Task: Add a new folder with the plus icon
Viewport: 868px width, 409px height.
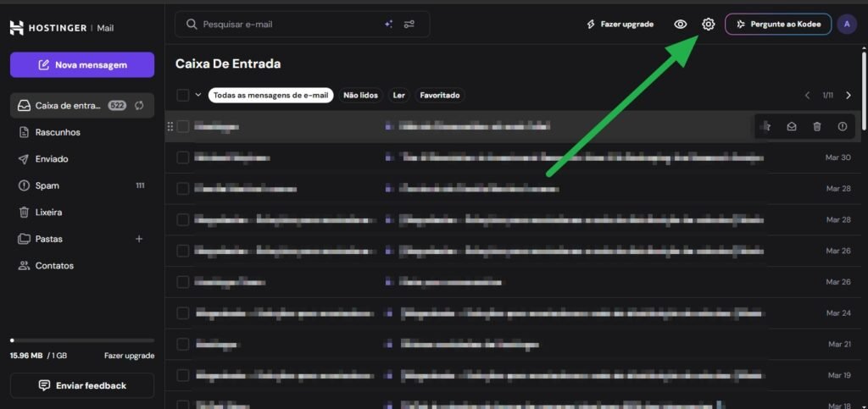Action: pyautogui.click(x=139, y=239)
